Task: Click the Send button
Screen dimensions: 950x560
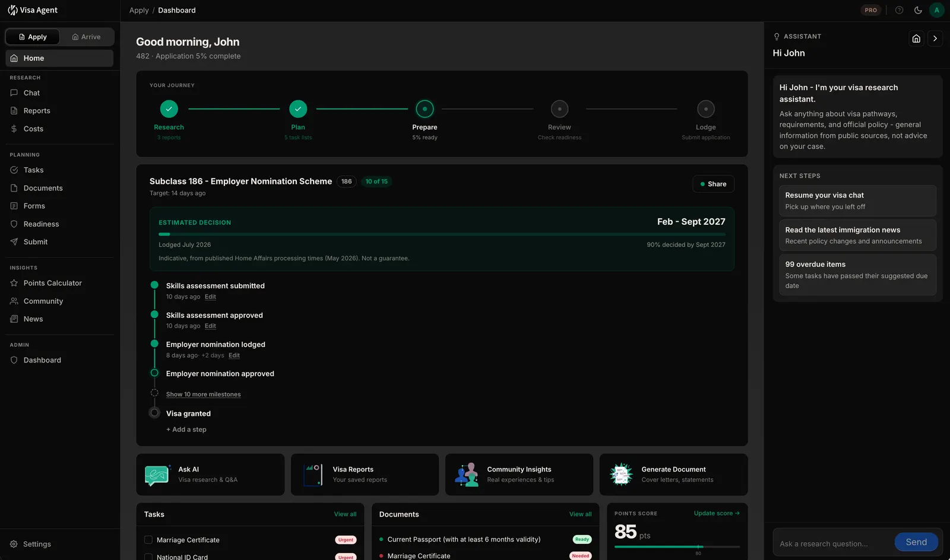Action: [x=916, y=542]
